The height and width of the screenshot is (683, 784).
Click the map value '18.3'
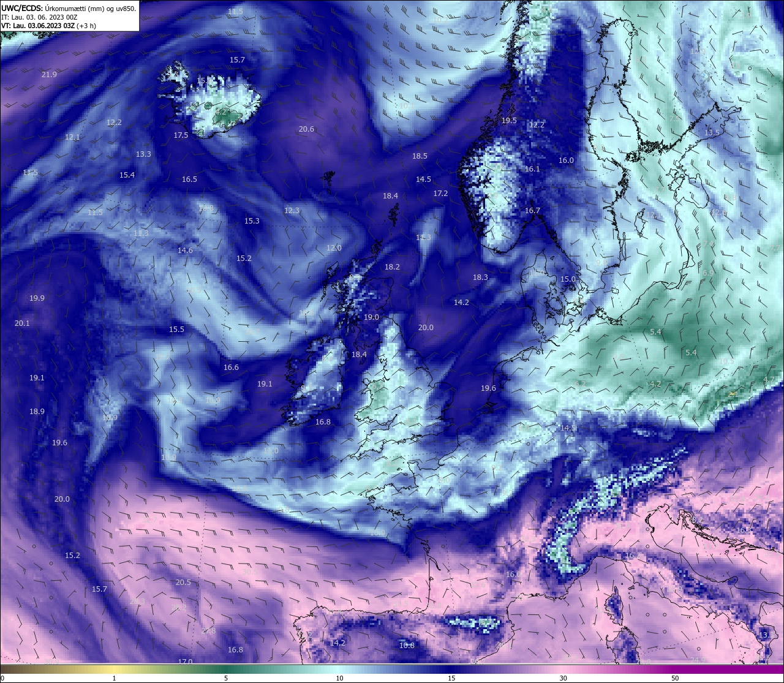pos(480,277)
